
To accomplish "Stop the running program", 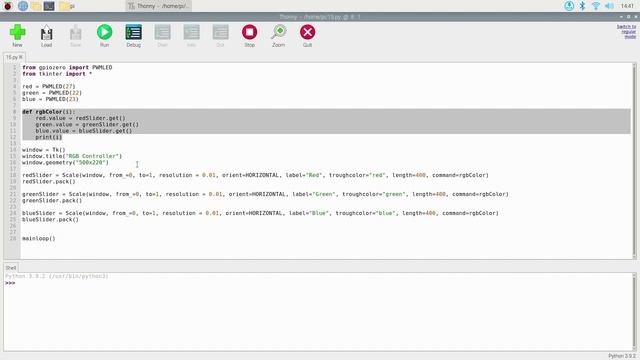I will [249, 36].
